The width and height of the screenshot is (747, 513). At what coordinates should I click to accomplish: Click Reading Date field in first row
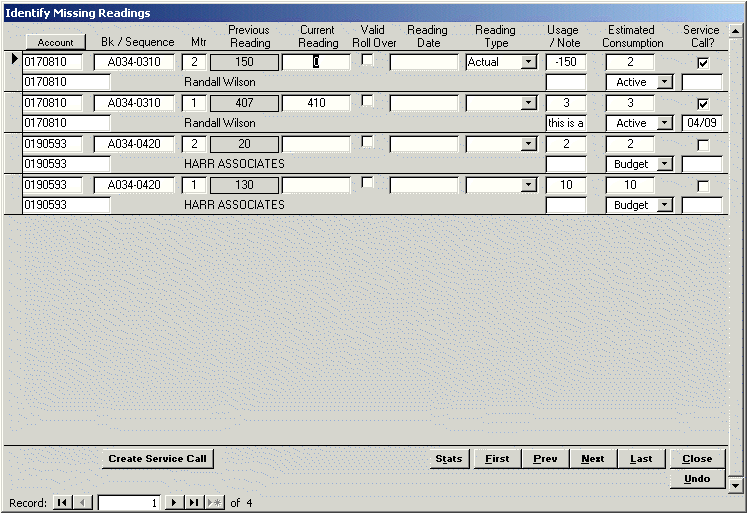(424, 62)
